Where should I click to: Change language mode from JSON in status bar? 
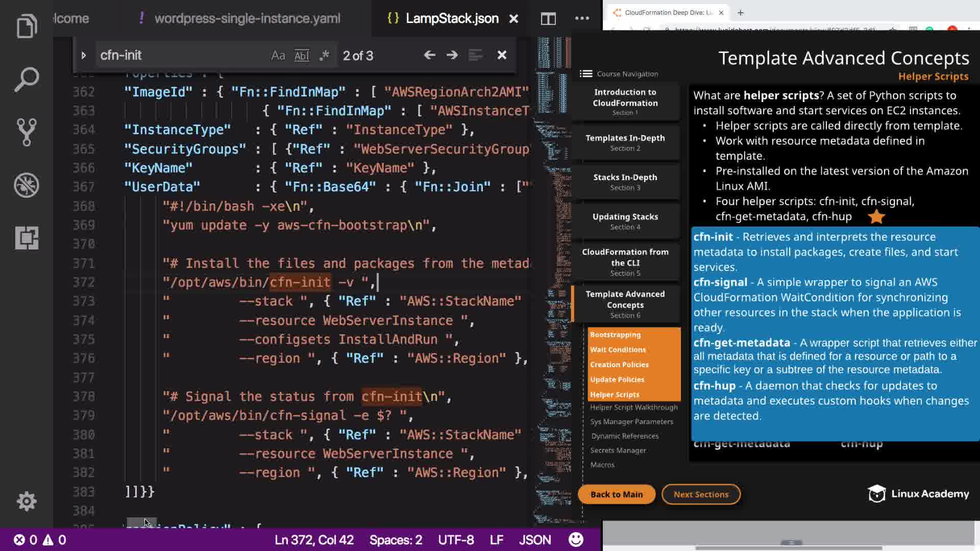[x=534, y=540]
